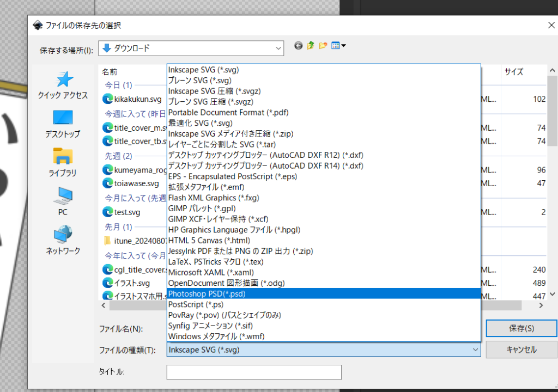Open Network (ネットワーク) location
The height and width of the screenshot is (392, 558).
pyautogui.click(x=63, y=241)
